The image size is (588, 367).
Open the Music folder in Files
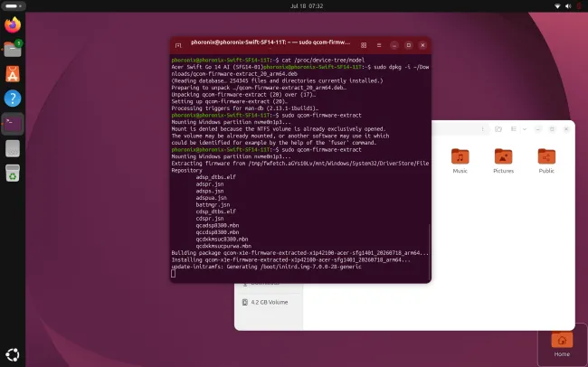tap(460, 161)
